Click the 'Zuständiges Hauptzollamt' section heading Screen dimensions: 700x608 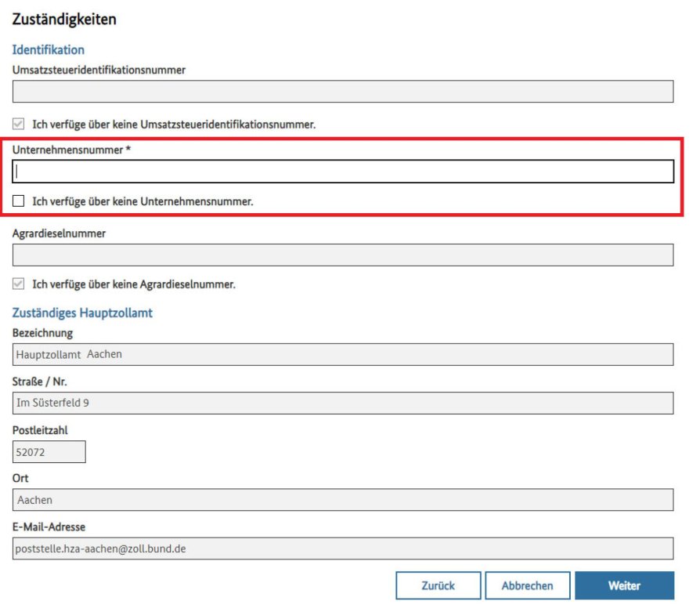pos(82,313)
